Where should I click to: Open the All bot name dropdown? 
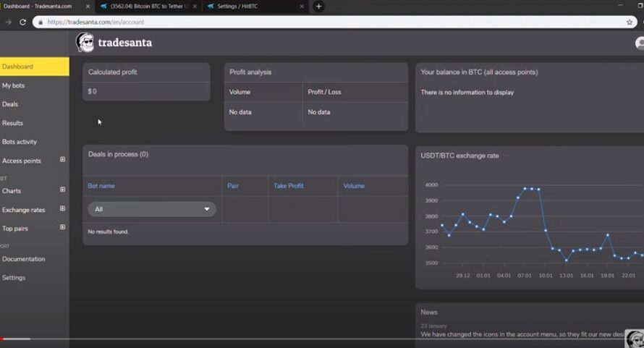tap(152, 209)
